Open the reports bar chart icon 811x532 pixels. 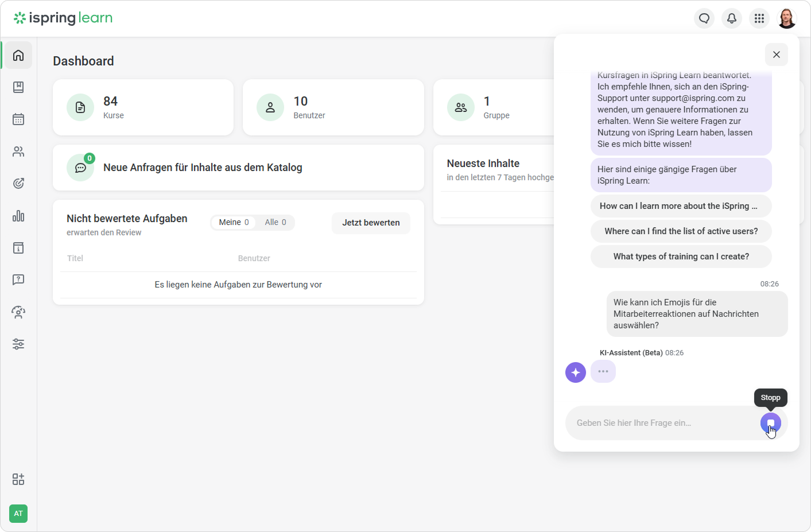click(x=18, y=216)
